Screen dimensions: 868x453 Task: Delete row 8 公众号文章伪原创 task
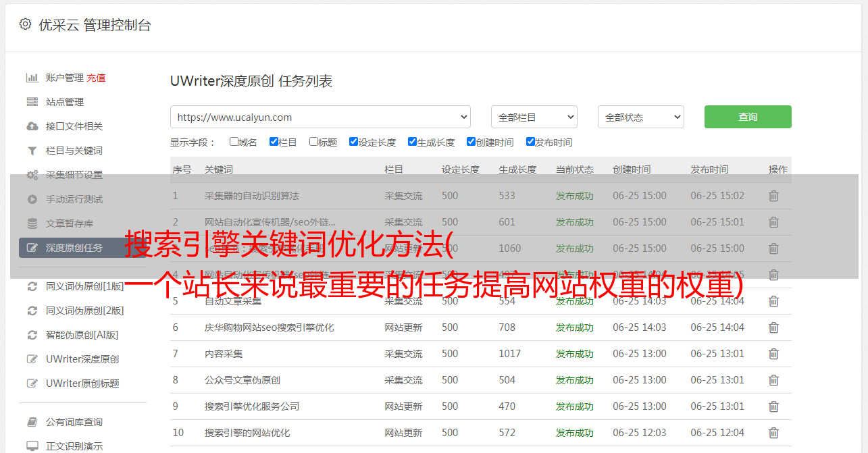(x=774, y=380)
